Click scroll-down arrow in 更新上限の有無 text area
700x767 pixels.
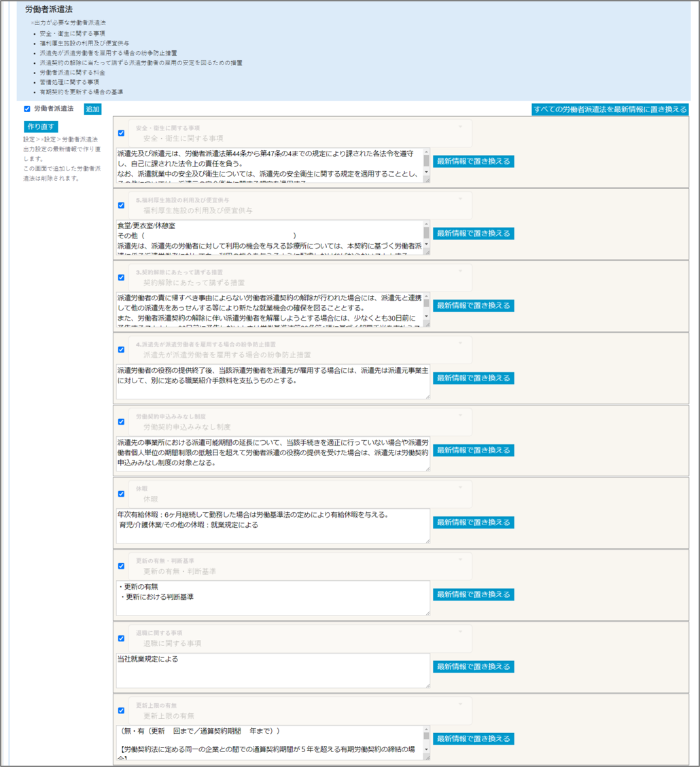426,749
